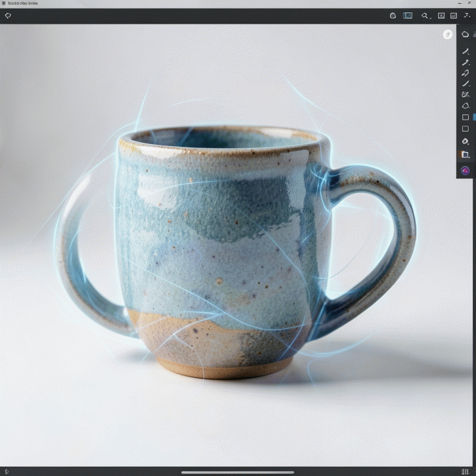Select the lasso polygon tool above the rectangle tools
Screen dimensions: 476x476
pos(465,106)
